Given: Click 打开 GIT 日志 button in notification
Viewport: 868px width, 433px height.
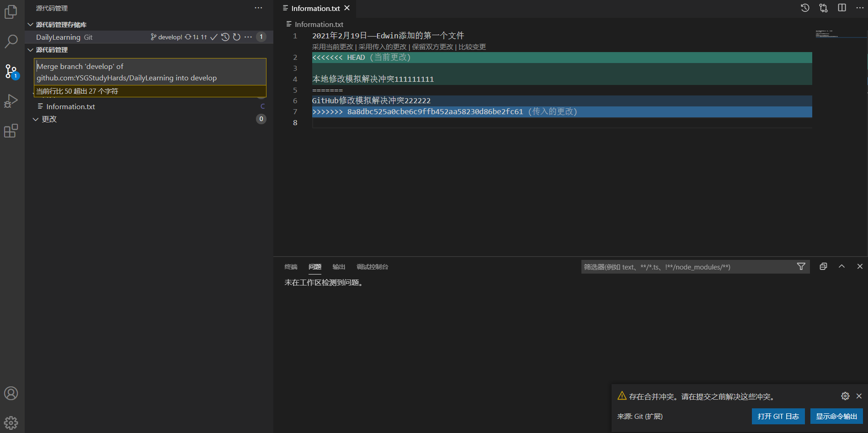Looking at the screenshot, I should (x=778, y=416).
